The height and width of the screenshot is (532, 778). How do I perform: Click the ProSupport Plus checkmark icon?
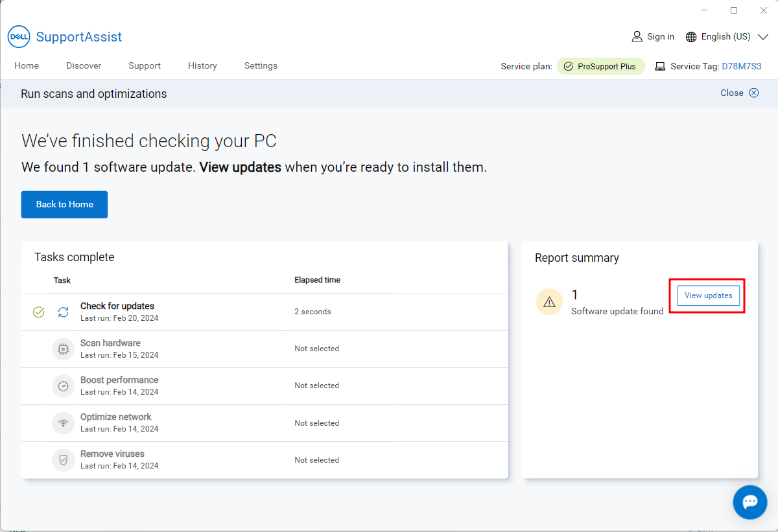[569, 66]
